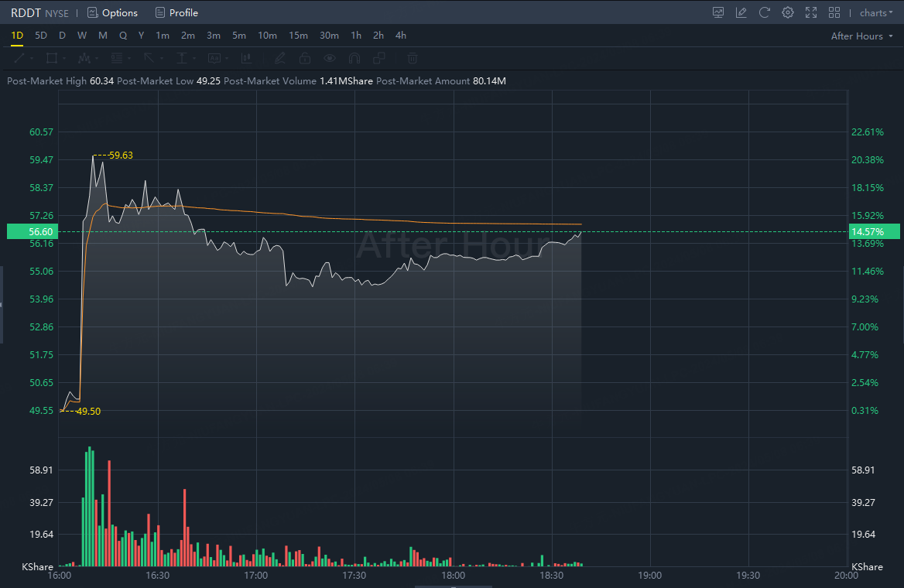
Task: Switch to the Y yearly timeframe
Action: click(141, 36)
